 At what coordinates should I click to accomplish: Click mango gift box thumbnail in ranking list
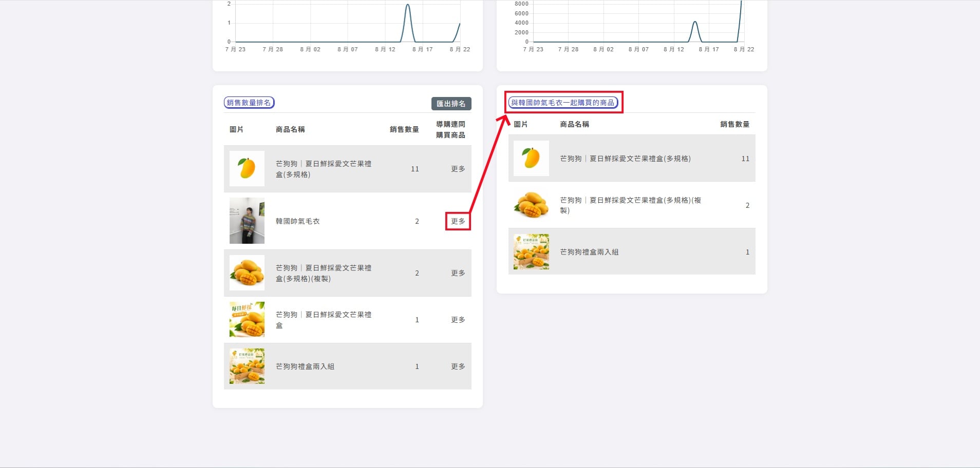(x=247, y=366)
